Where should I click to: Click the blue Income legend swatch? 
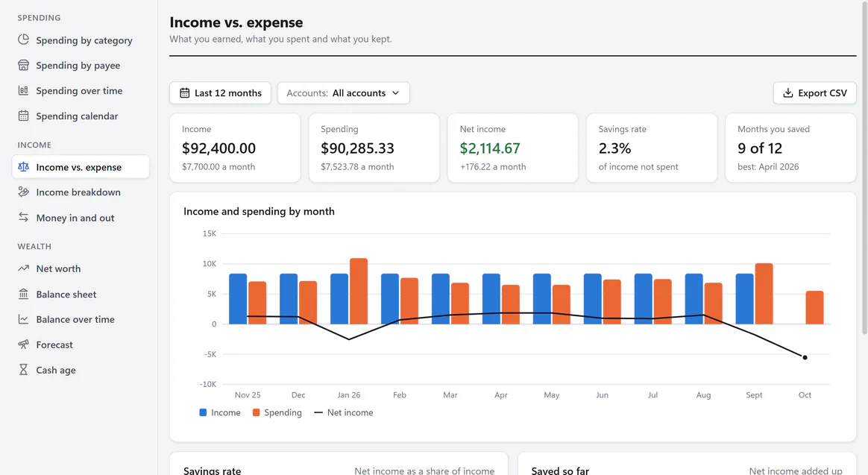(203, 412)
